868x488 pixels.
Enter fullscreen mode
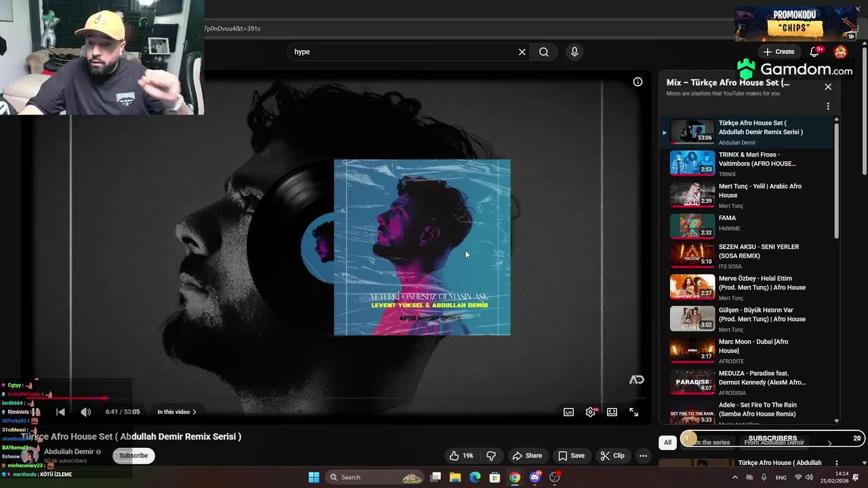633,411
